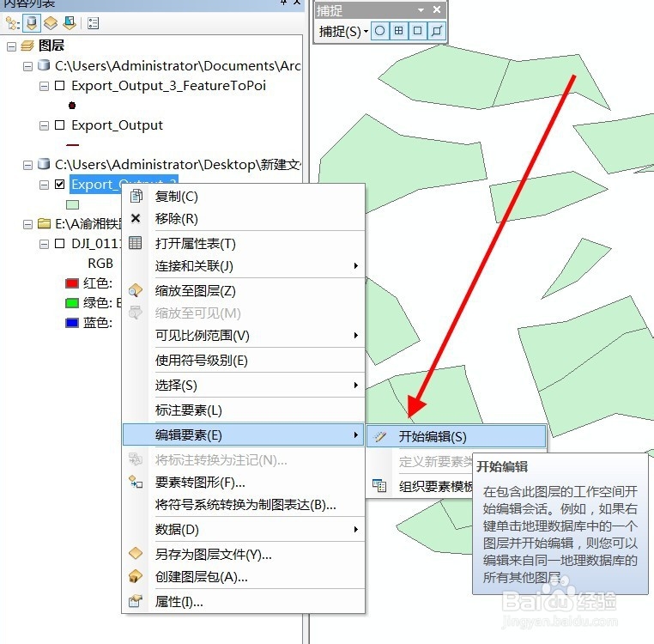Open 选择(S) submenu
This screenshot has width=654, height=644.
point(244,385)
